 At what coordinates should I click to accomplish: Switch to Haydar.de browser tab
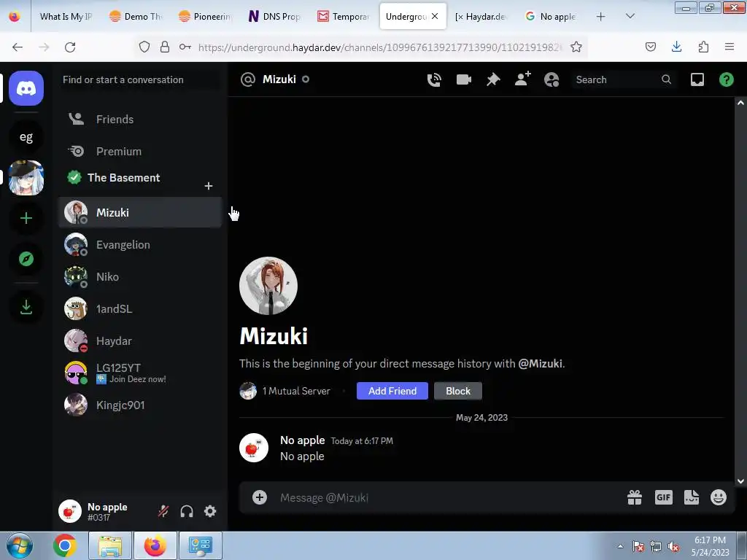point(481,17)
